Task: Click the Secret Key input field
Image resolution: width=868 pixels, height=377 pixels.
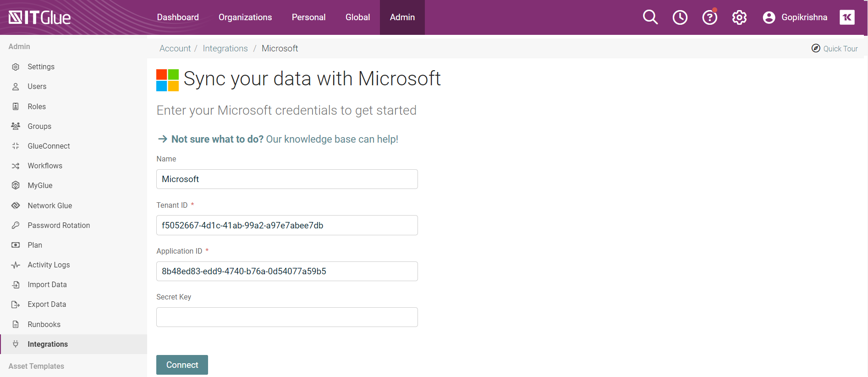Action: (x=287, y=317)
